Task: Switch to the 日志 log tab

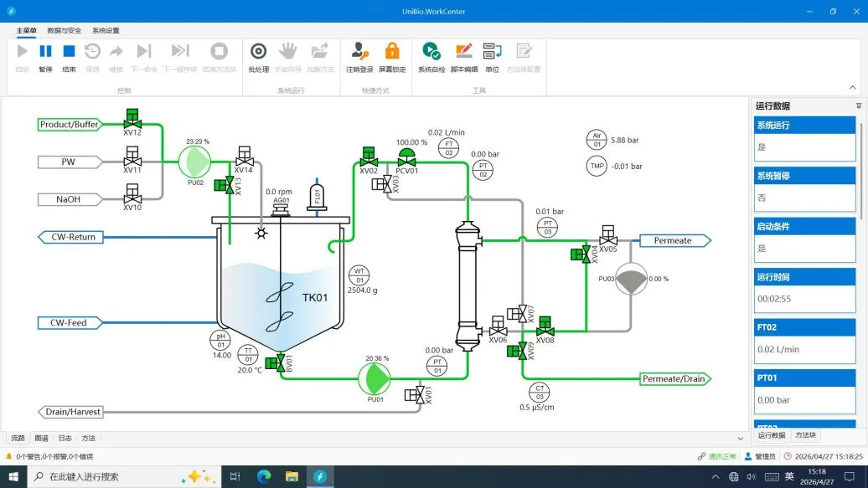Action: click(x=65, y=439)
